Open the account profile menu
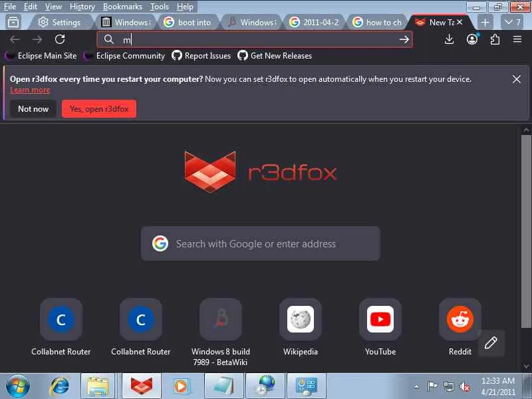532x399 pixels. coord(472,39)
